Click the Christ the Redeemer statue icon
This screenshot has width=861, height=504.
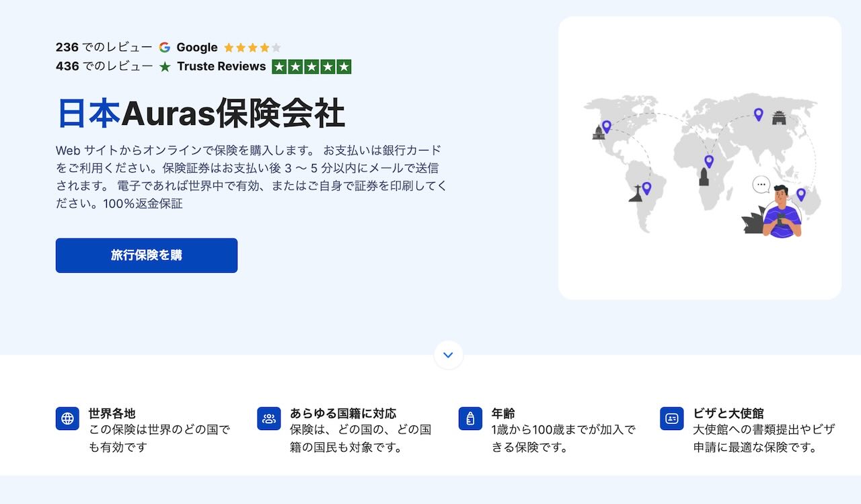636,194
